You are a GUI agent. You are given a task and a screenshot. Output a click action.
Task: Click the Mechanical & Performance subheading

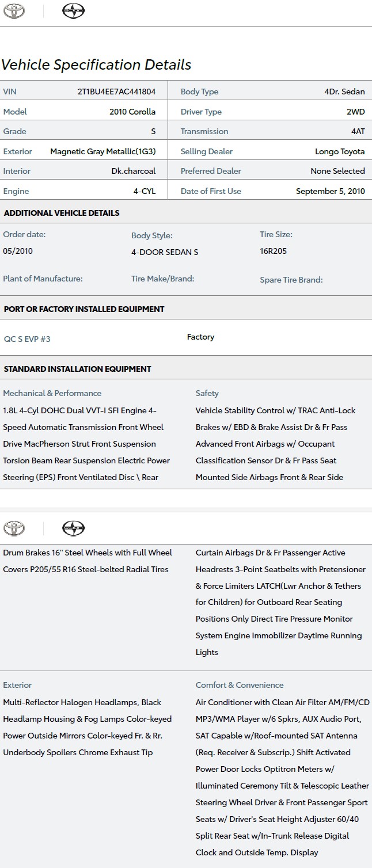tap(52, 393)
